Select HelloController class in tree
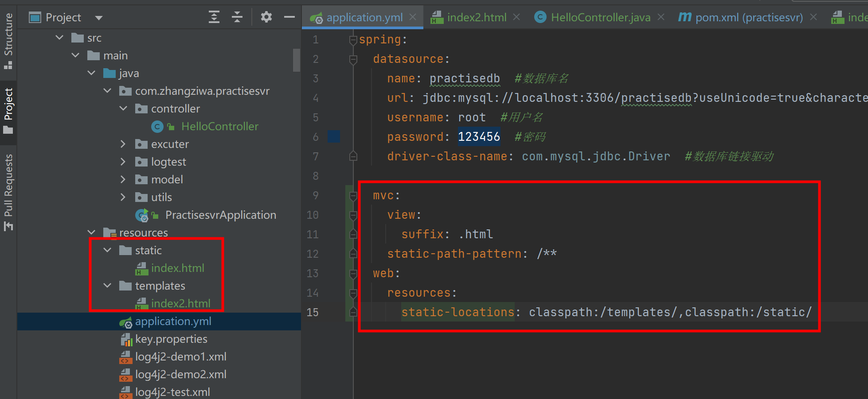Image resolution: width=868 pixels, height=399 pixels. coord(219,126)
